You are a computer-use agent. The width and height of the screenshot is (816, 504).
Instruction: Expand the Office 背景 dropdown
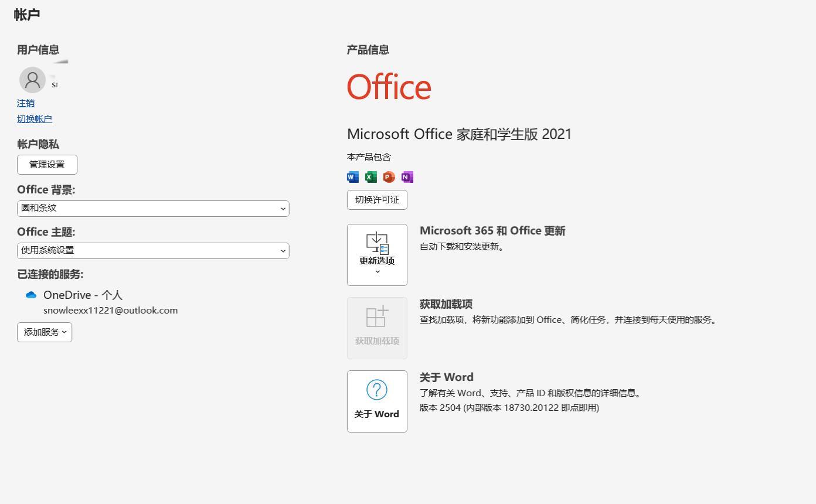pos(153,208)
